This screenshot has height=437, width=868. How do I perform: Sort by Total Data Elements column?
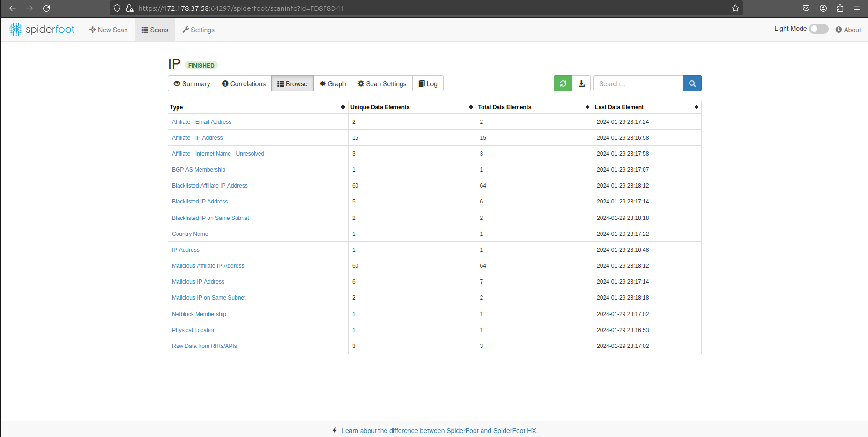534,107
